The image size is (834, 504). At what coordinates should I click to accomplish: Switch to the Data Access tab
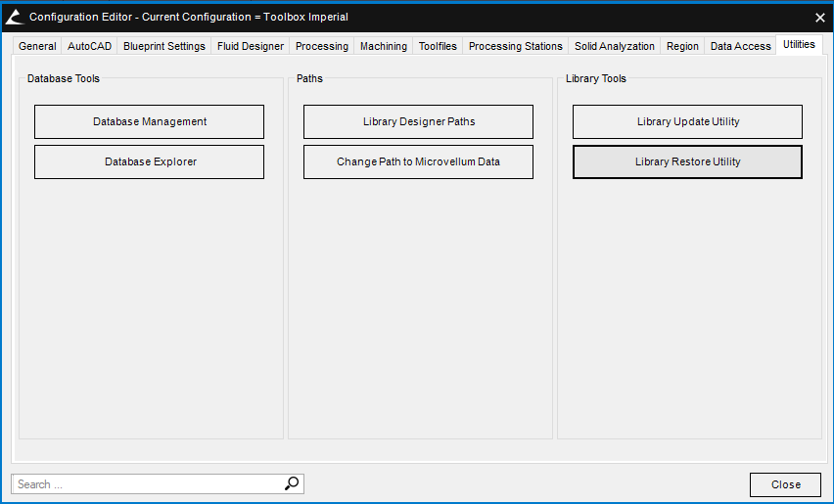[740, 46]
